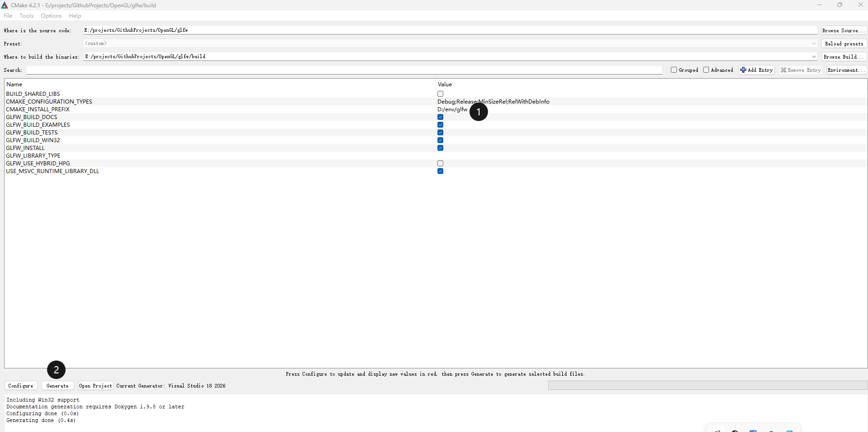Click the 'Where to build the binaries:' label
Viewport: 868px width, 432px height.
point(41,57)
